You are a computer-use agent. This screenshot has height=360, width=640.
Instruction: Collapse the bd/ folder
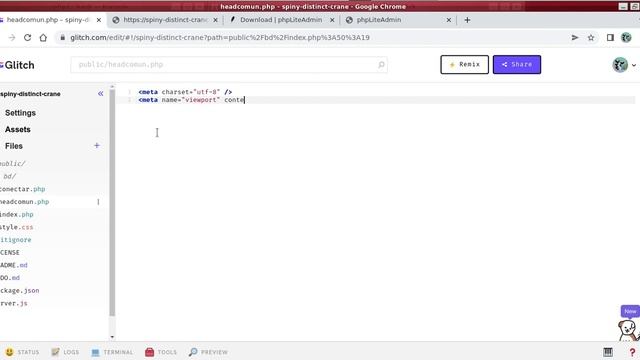(9, 176)
